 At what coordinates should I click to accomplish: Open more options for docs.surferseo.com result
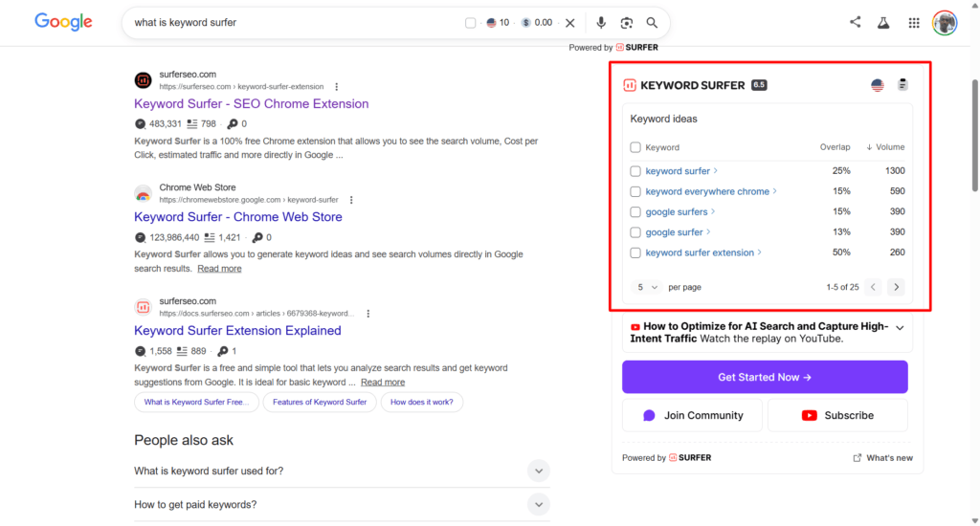(x=368, y=314)
